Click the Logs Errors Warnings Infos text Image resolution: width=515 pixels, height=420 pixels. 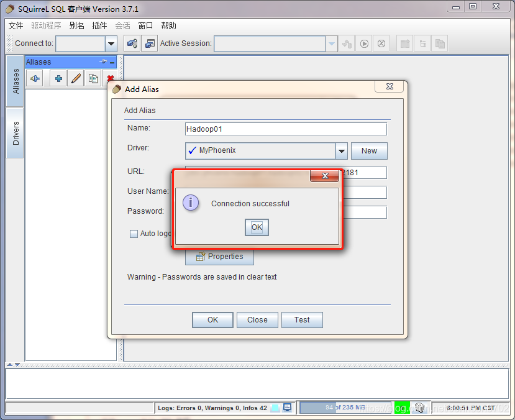pyautogui.click(x=212, y=408)
